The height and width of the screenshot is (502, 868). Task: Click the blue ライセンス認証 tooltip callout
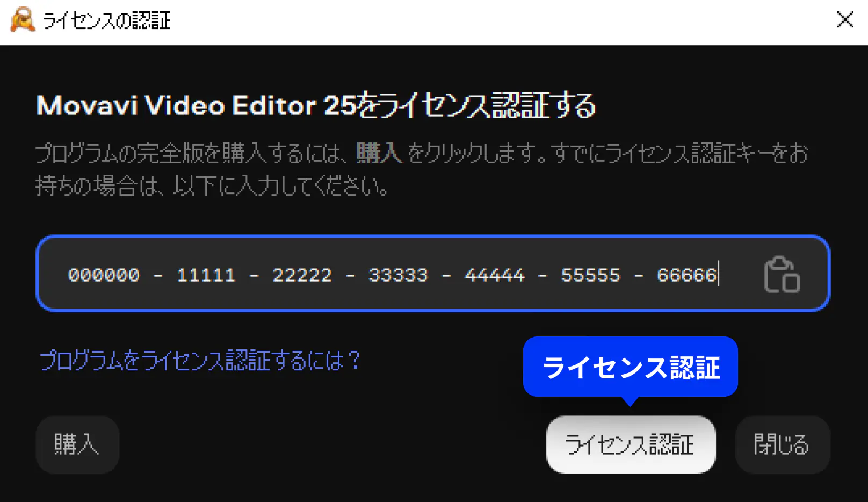click(631, 368)
